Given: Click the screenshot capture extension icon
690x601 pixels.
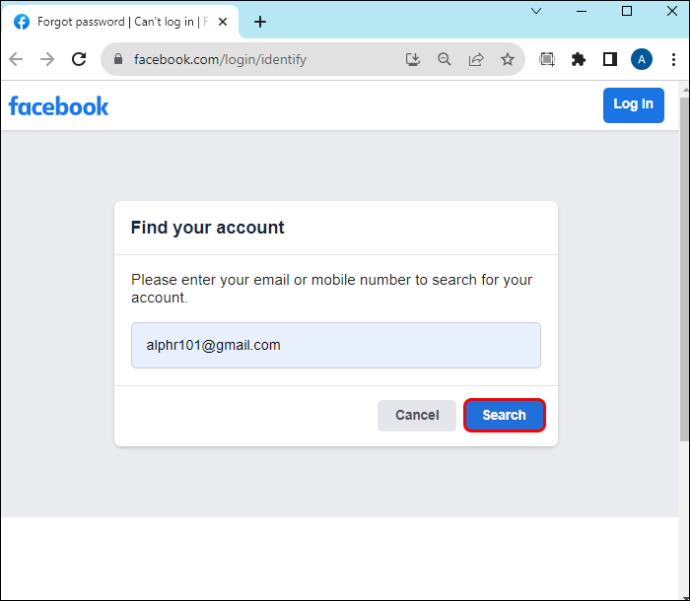Looking at the screenshot, I should [547, 59].
